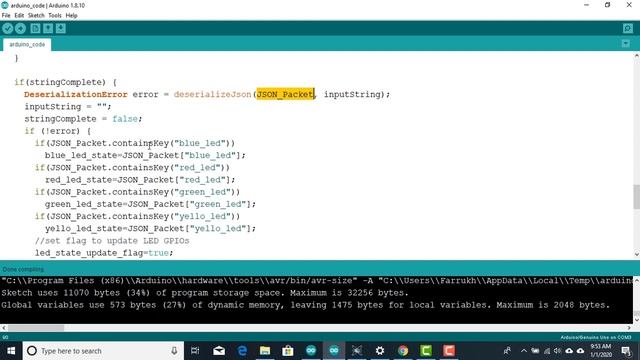Open green Camtasia taskbar icon
Screen dimensions: 640x360
[x=426, y=351]
